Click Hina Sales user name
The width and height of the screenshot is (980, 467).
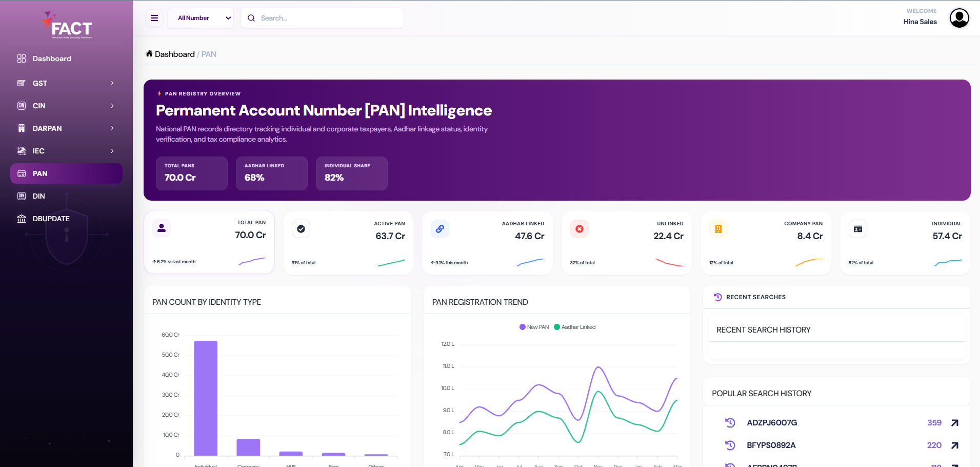[920, 22]
